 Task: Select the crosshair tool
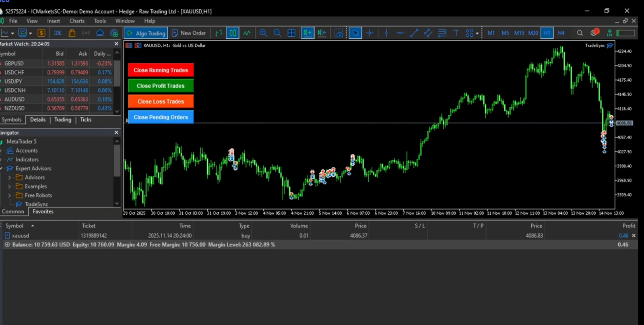(369, 33)
